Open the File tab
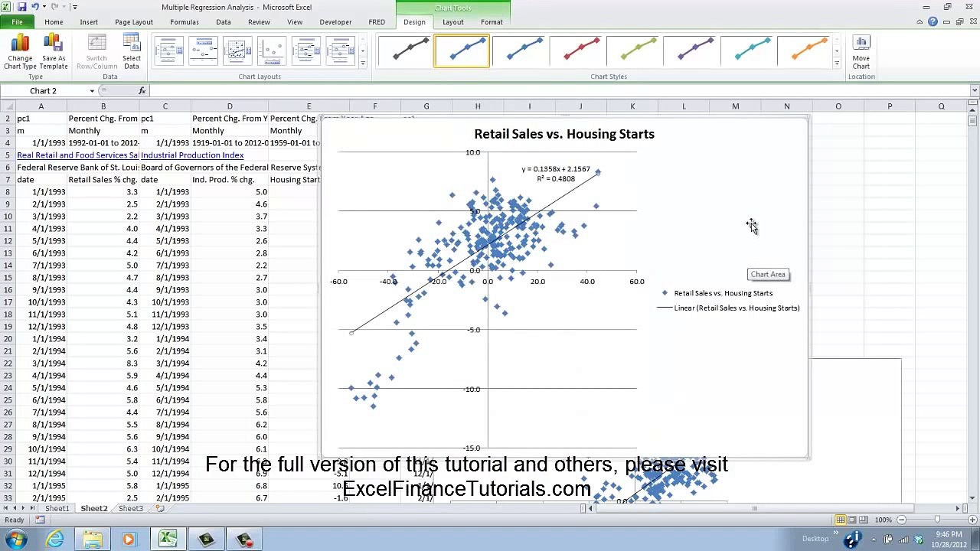 16,22
